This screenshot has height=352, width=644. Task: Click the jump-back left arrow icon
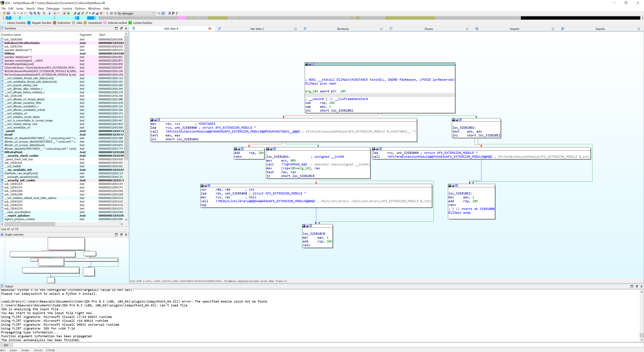coord(14,13)
